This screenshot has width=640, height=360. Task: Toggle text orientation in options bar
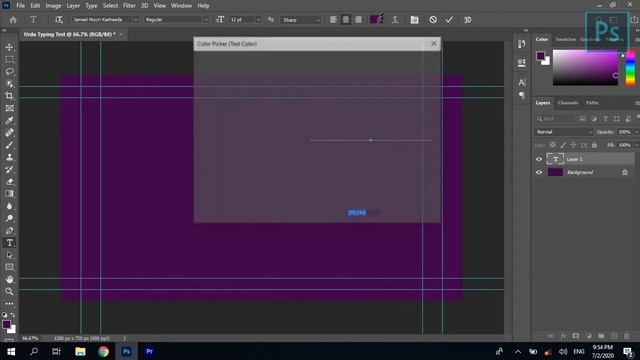pyautogui.click(x=59, y=20)
